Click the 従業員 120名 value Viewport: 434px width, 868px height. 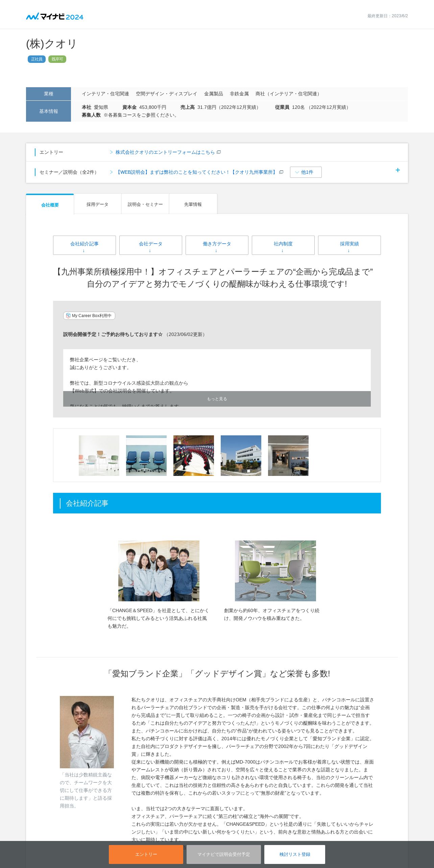click(313, 107)
